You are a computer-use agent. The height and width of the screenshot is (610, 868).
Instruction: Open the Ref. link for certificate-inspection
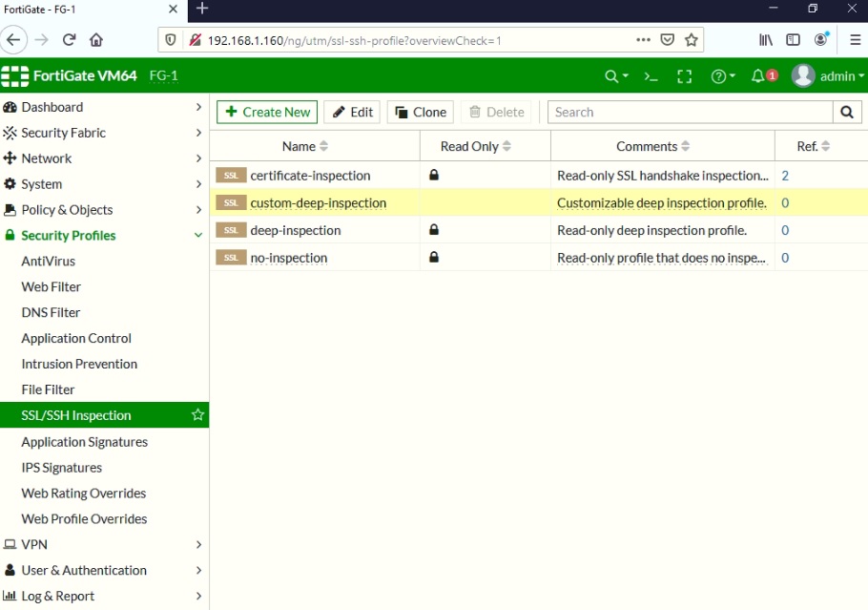coord(784,176)
